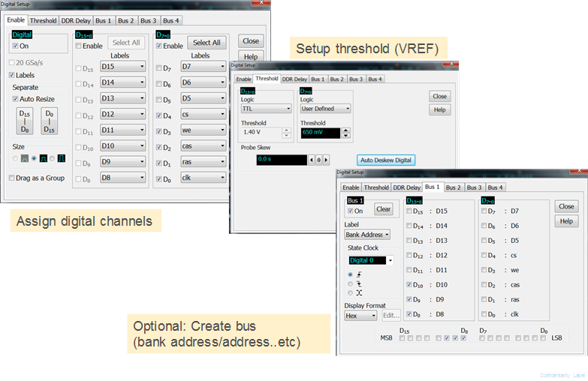Select the D15-to-D0 channel order icon
588x381 pixels.
coord(25,121)
